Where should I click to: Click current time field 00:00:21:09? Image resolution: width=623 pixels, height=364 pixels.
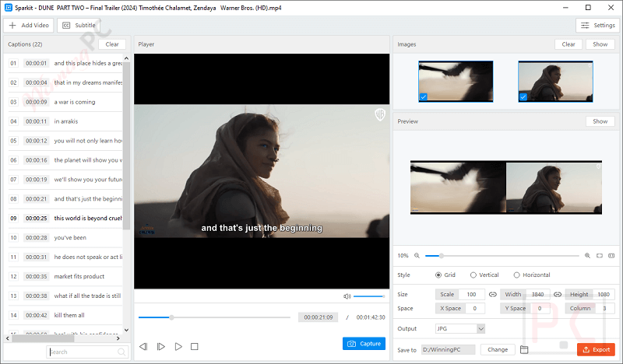pyautogui.click(x=319, y=317)
